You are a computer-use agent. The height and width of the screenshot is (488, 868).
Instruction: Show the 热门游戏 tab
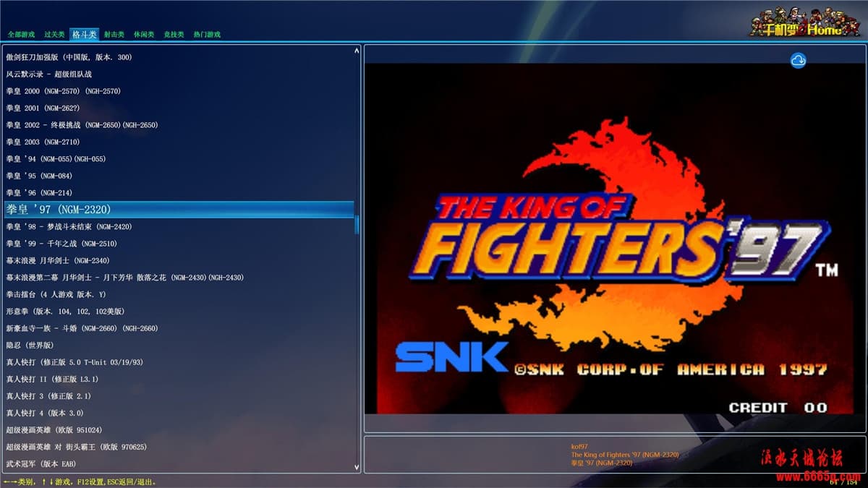pyautogui.click(x=207, y=34)
